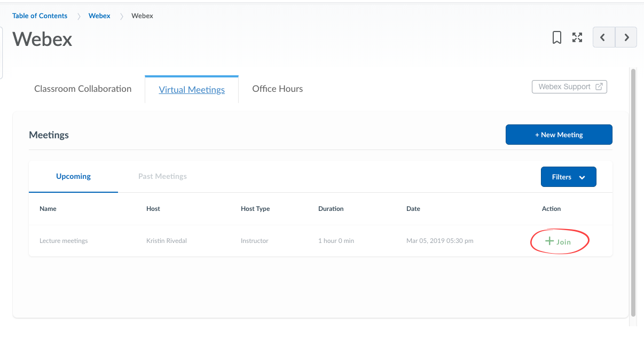Click the Instructor host type cell
644x338 pixels.
tap(255, 241)
